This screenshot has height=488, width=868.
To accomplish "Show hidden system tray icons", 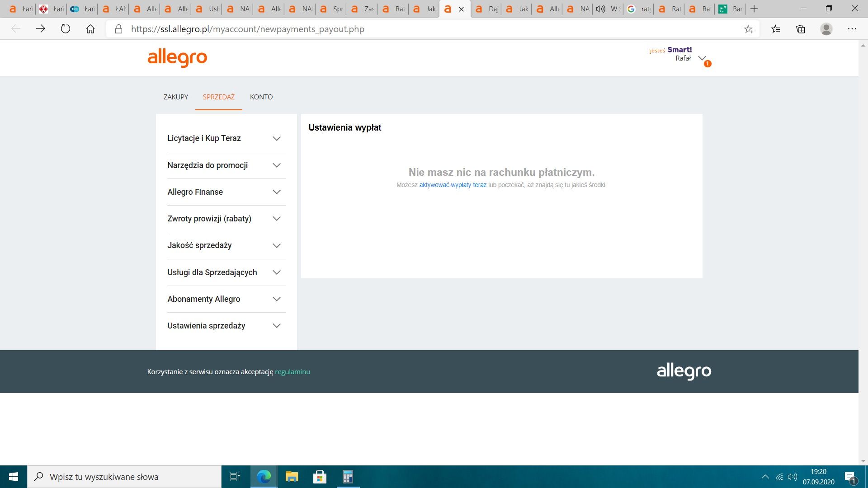I will pos(765,477).
